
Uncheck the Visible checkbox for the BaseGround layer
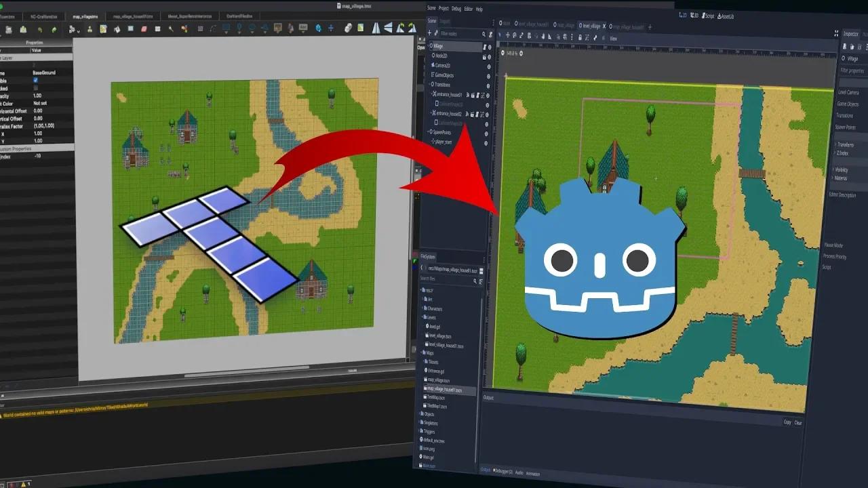point(35,80)
